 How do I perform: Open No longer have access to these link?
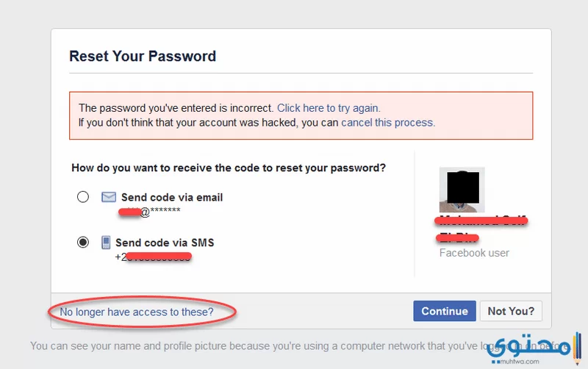click(x=137, y=312)
